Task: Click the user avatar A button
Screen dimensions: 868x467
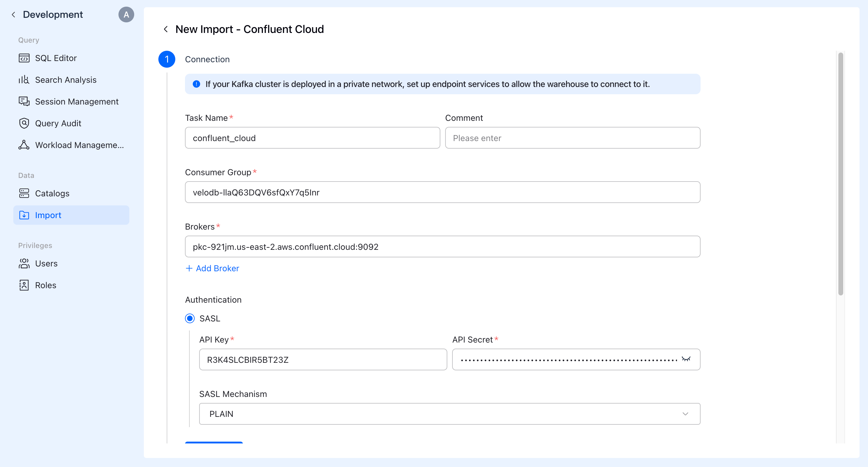Action: click(x=126, y=14)
